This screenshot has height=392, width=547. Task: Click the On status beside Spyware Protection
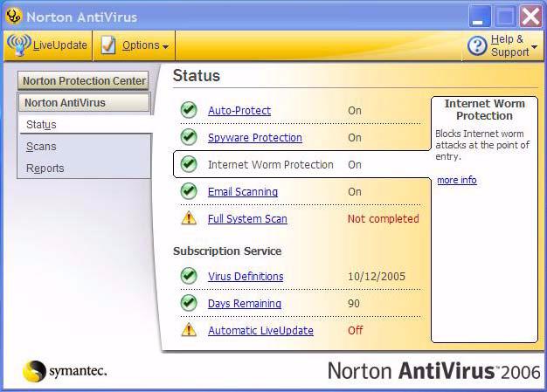355,138
